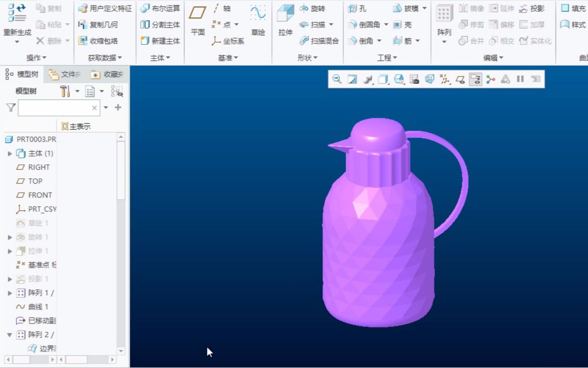Select FRONT plane in the model tree

[x=38, y=195]
